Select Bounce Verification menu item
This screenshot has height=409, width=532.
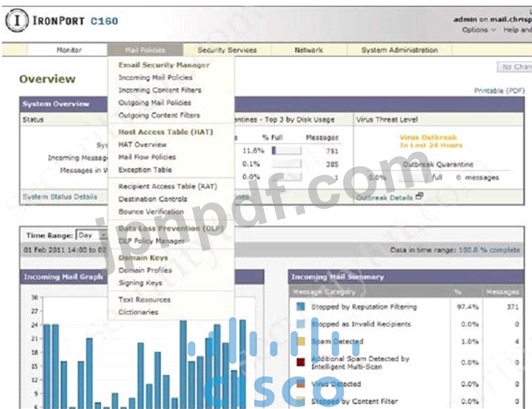[x=151, y=212]
